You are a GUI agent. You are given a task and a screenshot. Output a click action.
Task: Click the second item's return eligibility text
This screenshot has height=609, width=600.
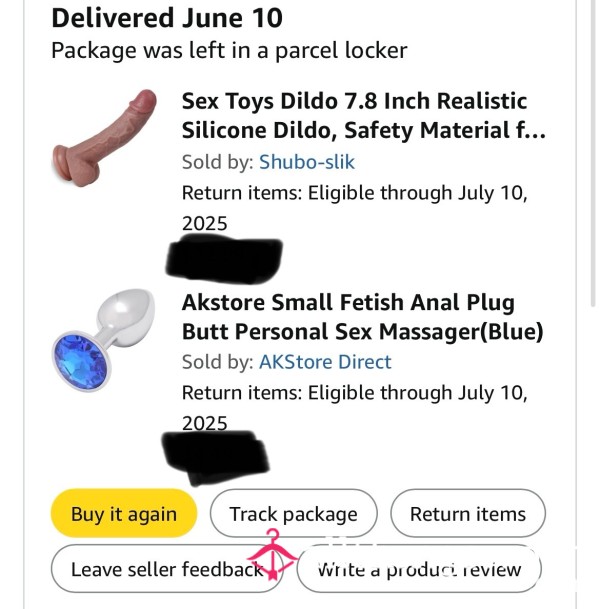[x=355, y=408]
